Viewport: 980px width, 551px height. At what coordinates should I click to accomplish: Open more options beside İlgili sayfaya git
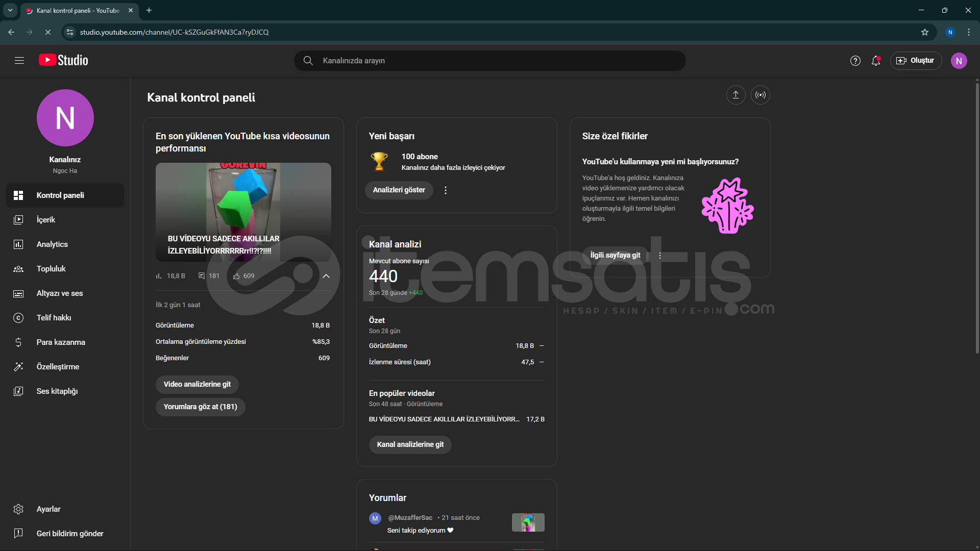[660, 256]
